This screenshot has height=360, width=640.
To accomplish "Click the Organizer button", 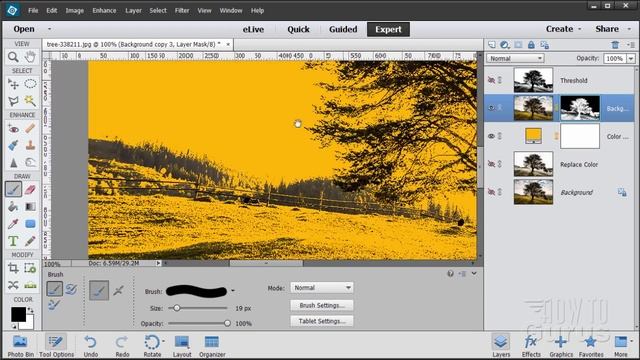I will (212, 345).
